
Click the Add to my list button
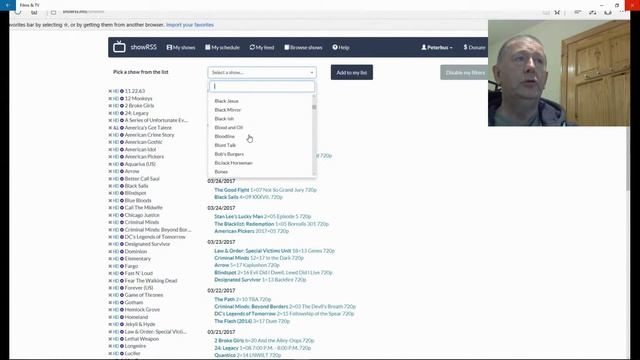click(x=352, y=72)
